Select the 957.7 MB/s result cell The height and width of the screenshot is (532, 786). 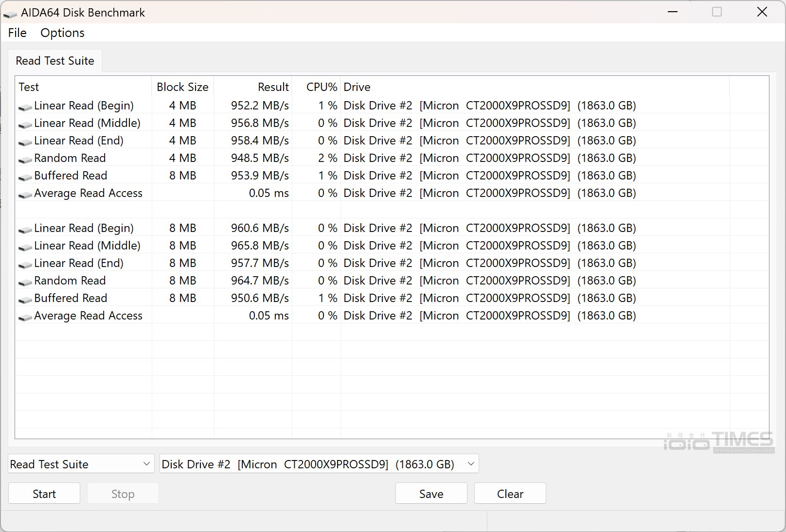260,263
